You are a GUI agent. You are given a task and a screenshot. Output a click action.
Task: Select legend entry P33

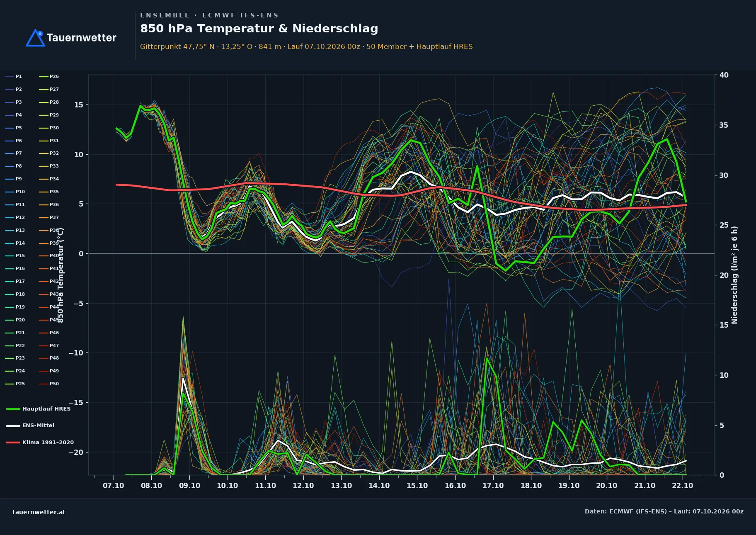pyautogui.click(x=49, y=166)
